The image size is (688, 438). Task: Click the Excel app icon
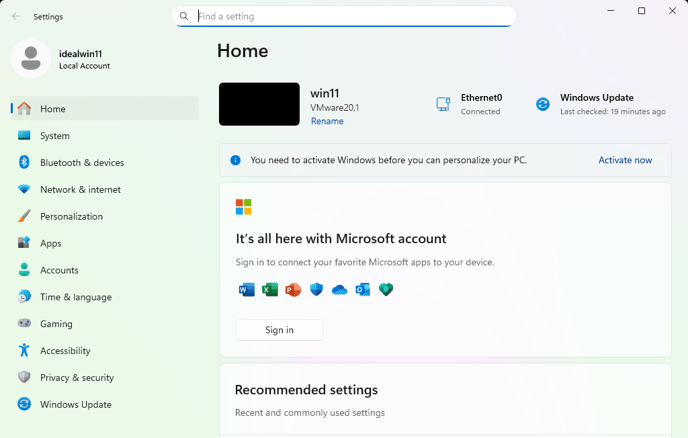coord(270,290)
